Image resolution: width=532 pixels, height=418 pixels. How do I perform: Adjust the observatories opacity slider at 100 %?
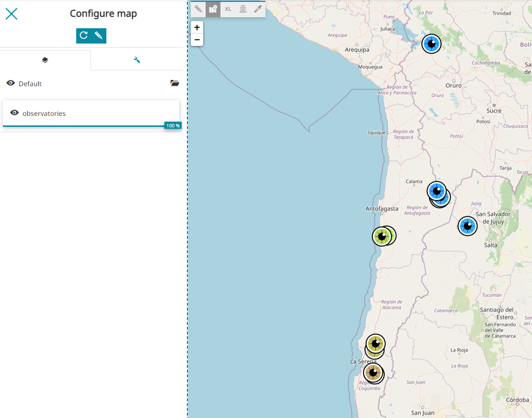(x=173, y=126)
